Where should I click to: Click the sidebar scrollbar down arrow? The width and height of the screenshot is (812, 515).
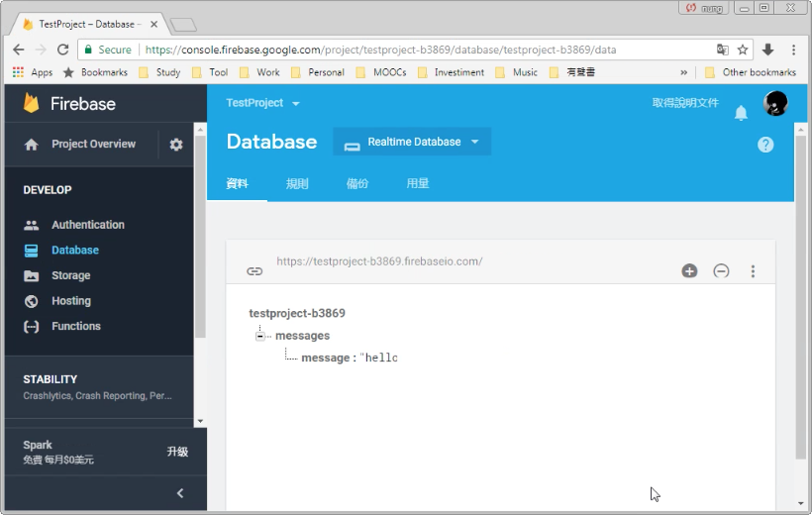[200, 421]
